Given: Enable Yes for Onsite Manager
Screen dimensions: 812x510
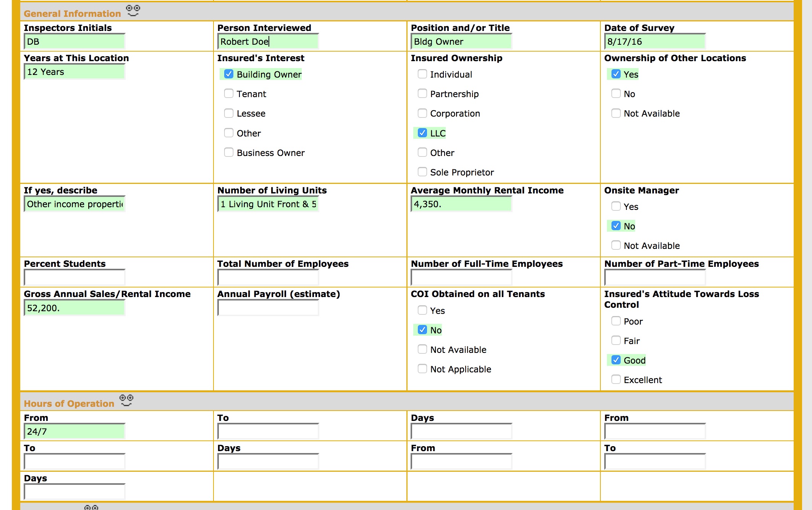Looking at the screenshot, I should click(x=616, y=206).
